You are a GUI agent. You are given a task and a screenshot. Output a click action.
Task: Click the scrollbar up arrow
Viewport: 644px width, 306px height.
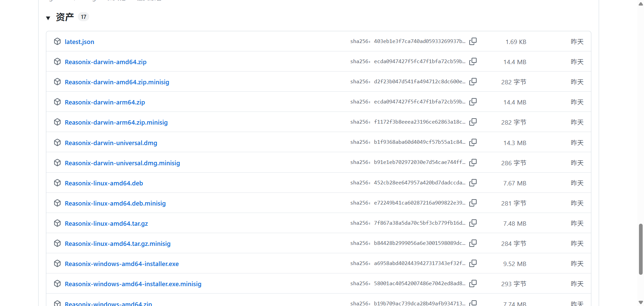point(641,4)
